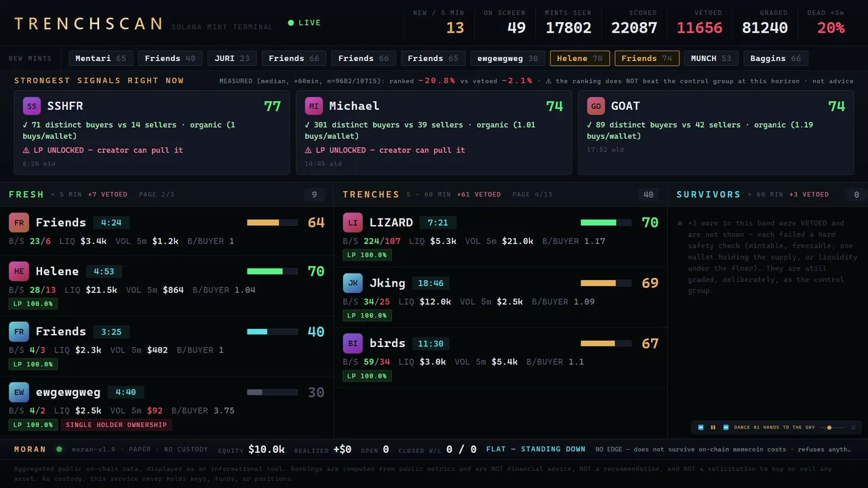
Task: Select the ewgewgweg 30 new mint chip
Action: [x=507, y=58]
